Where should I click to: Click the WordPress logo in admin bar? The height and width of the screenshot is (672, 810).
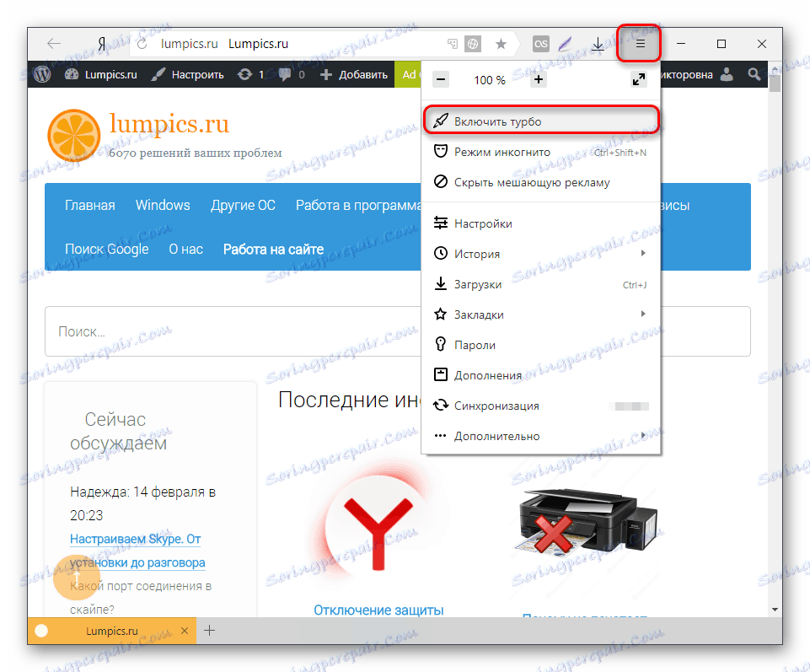click(x=42, y=74)
